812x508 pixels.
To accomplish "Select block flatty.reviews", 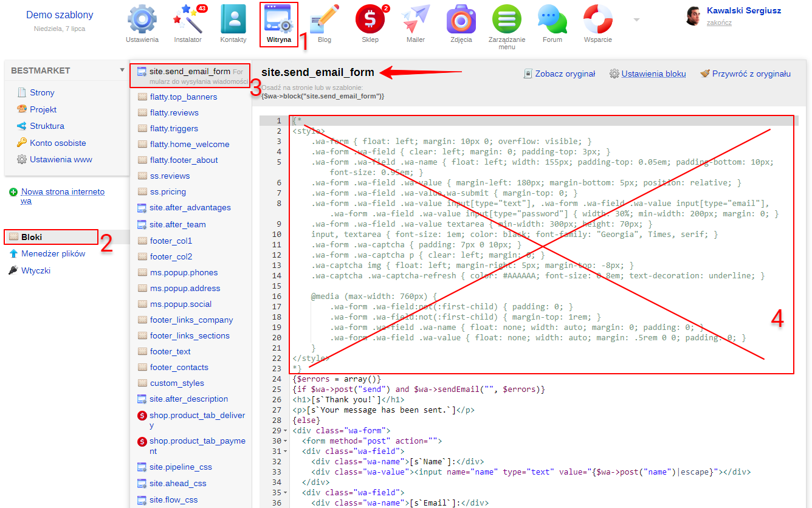I will (174, 112).
